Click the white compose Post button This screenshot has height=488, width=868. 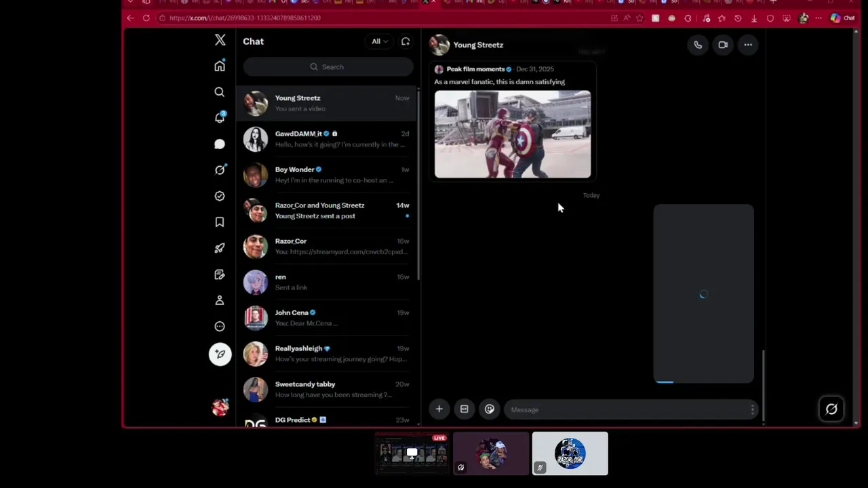220,354
